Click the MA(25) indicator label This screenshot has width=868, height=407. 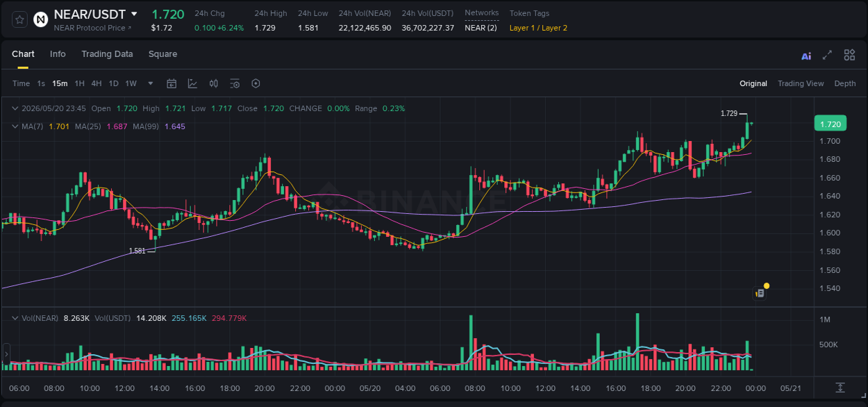point(88,126)
